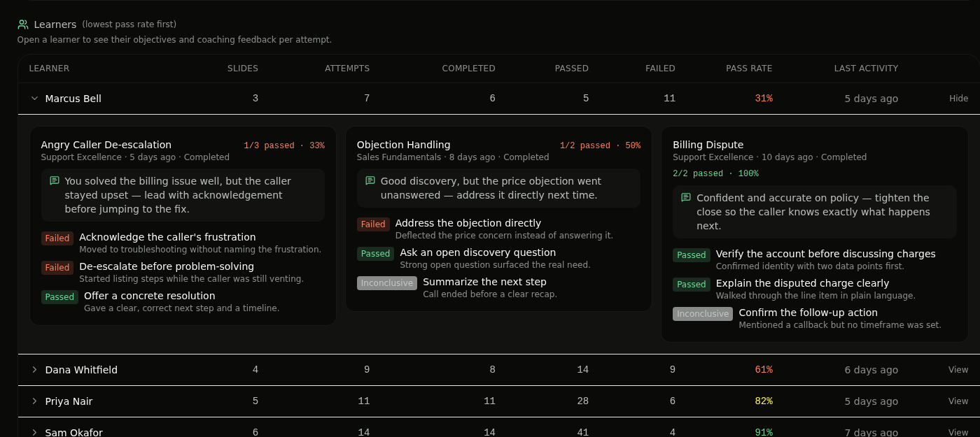Viewport: 980px width, 437px height.
Task: Click Inconclusive badge beside "Confirm the follow-up action"
Action: (703, 314)
